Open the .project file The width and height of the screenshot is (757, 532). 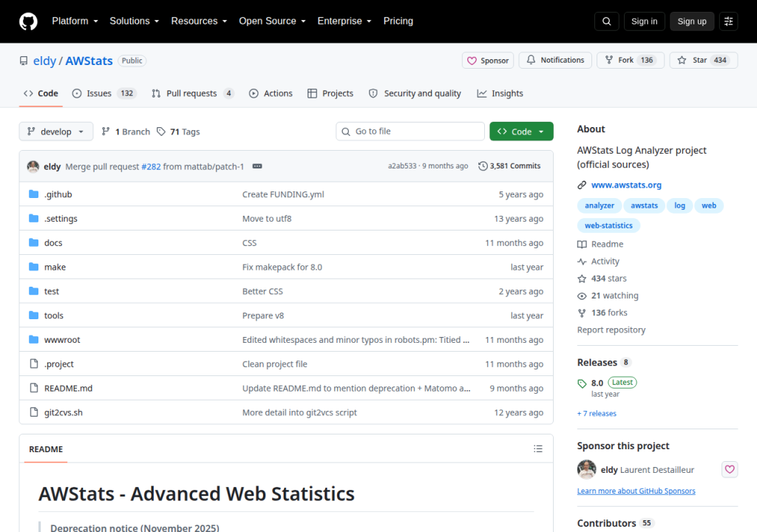59,364
